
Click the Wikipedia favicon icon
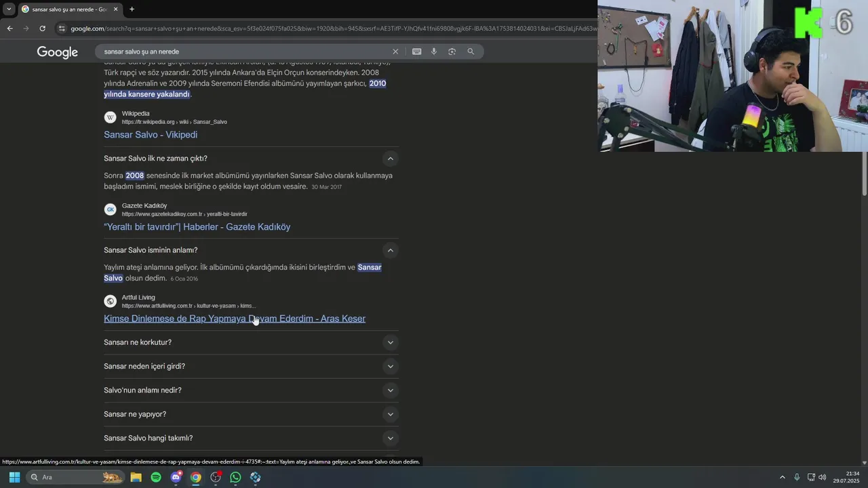(110, 117)
